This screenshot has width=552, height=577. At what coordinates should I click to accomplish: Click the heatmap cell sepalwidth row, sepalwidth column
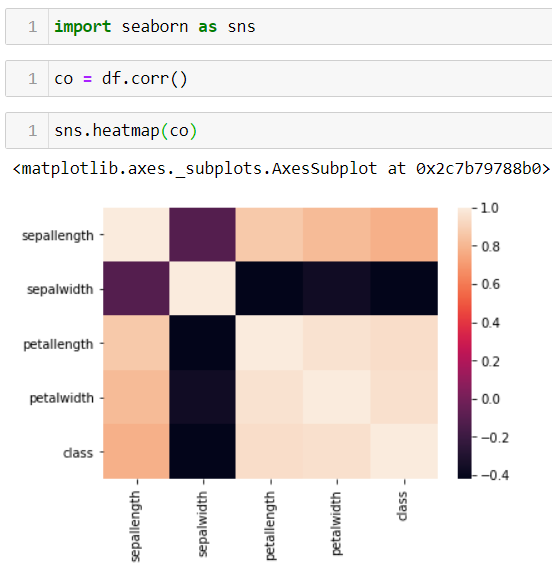[x=202, y=288]
